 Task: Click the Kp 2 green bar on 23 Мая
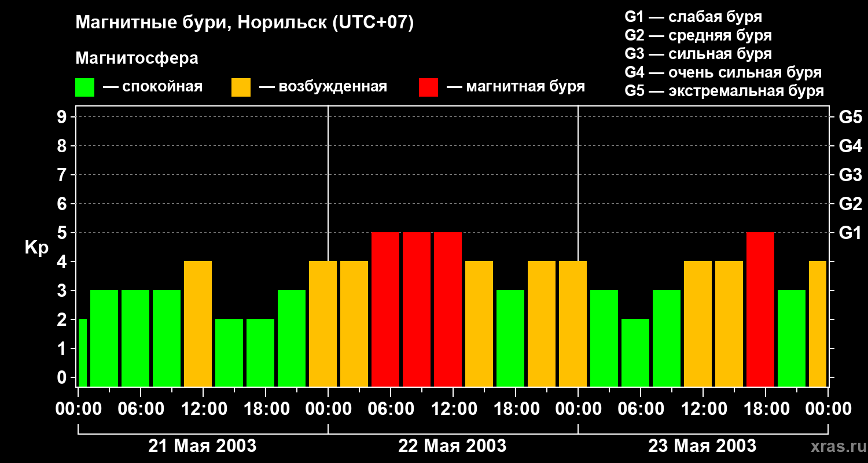[635, 352]
